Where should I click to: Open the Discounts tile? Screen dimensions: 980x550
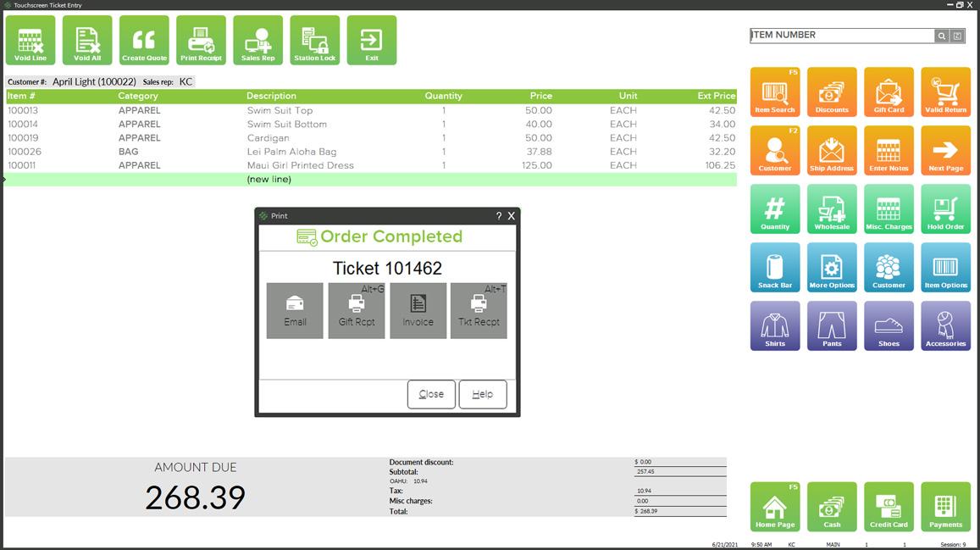tap(832, 92)
